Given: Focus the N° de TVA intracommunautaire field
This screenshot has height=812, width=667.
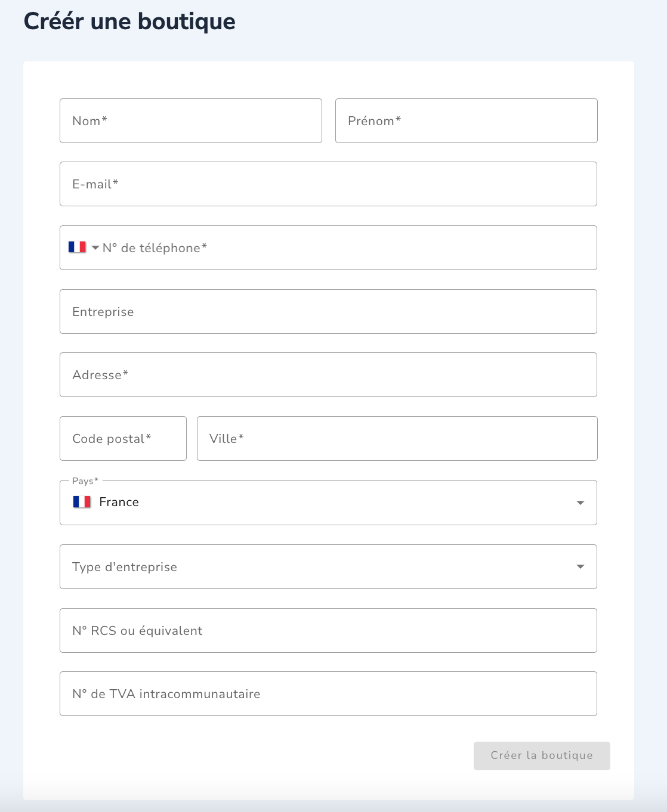Looking at the screenshot, I should click(328, 693).
